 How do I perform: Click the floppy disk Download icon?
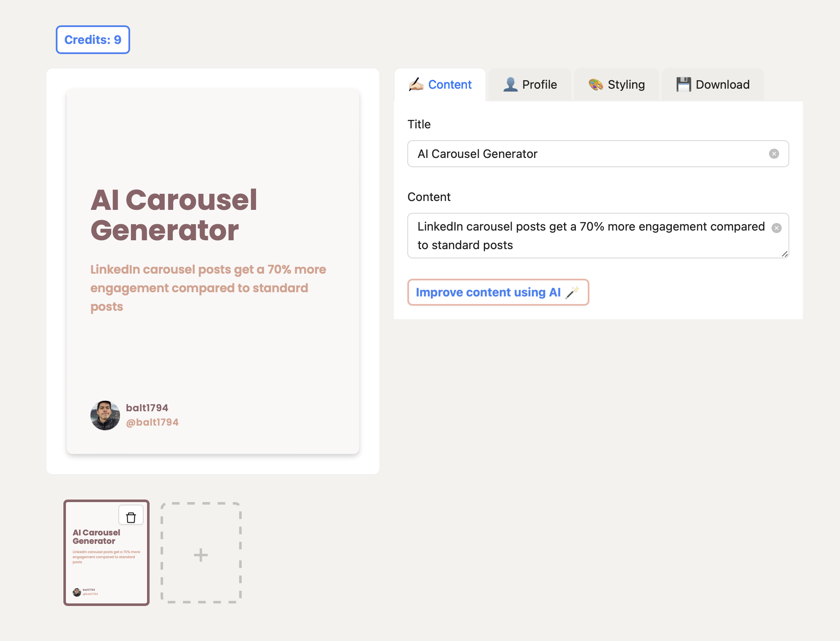pyautogui.click(x=683, y=84)
